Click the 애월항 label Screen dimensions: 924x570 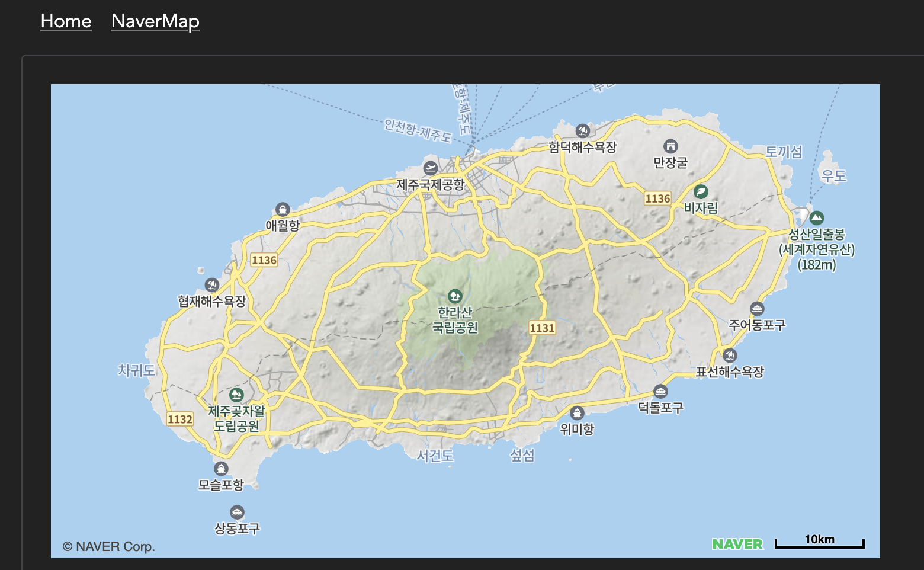[x=283, y=225]
